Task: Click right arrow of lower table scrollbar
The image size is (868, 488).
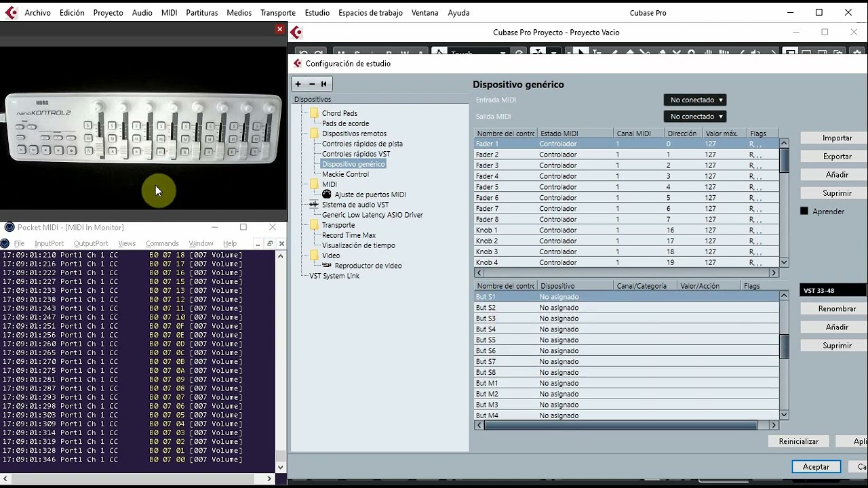Action: 774,425
